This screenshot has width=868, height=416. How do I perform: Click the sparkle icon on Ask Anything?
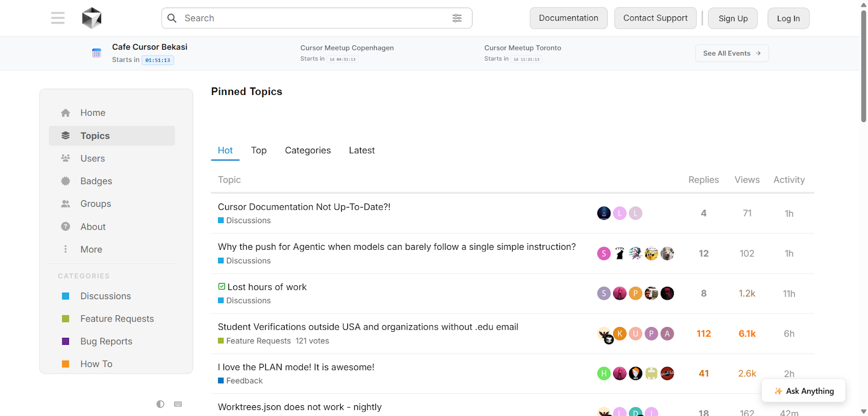click(778, 391)
